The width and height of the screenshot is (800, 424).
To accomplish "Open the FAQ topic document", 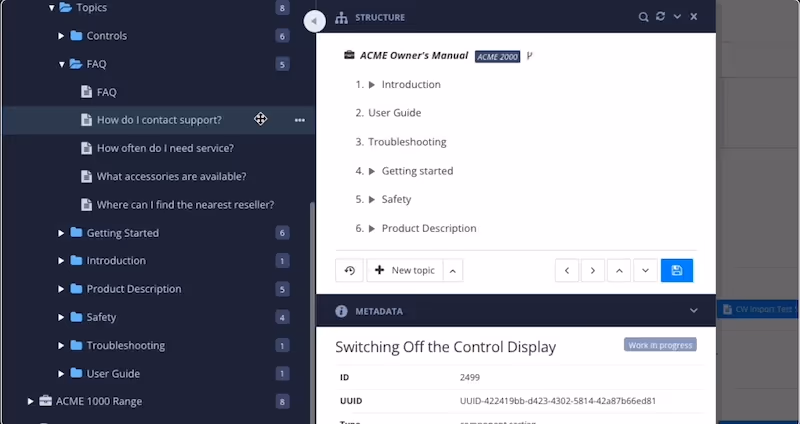I will coord(107,92).
